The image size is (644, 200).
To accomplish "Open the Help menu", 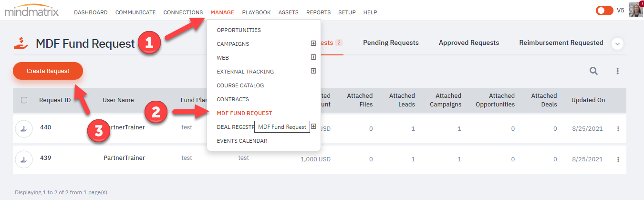I will [370, 12].
